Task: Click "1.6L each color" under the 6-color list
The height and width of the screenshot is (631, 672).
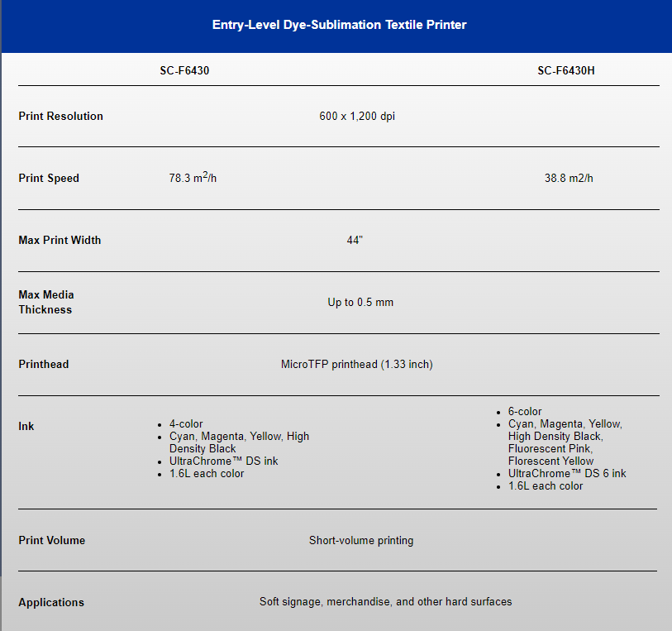Action: coord(546,485)
